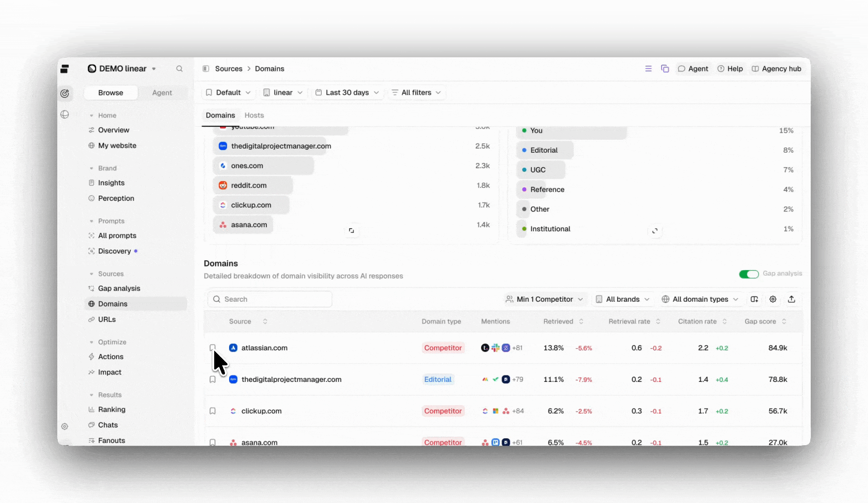868x503 pixels.
Task: Open the Agency hub button
Action: 777,68
